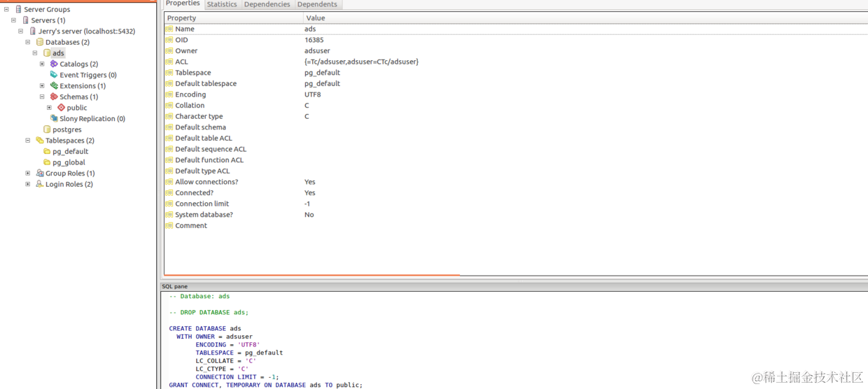Viewport: 868px width, 389px height.
Task: Collapse the Server Groups tree node
Action: [6, 9]
